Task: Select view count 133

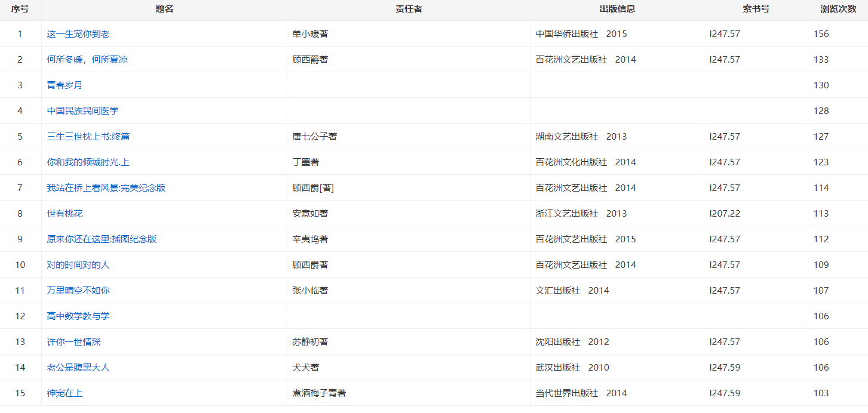Action: [821, 60]
